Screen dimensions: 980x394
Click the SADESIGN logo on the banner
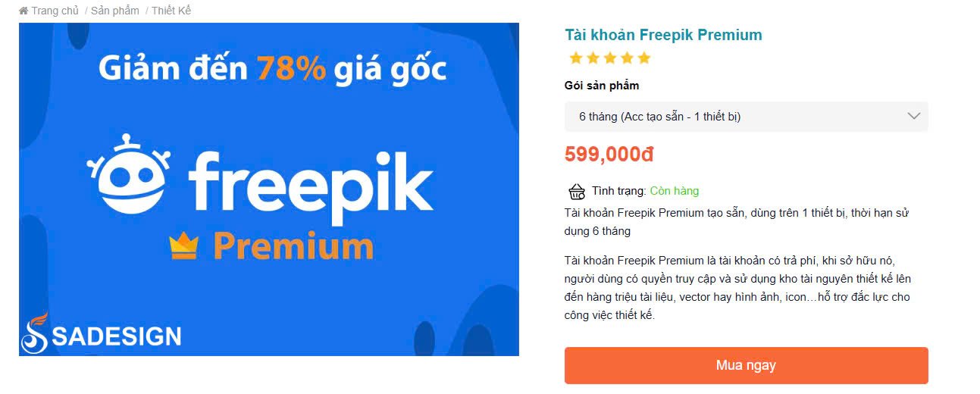click(101, 334)
